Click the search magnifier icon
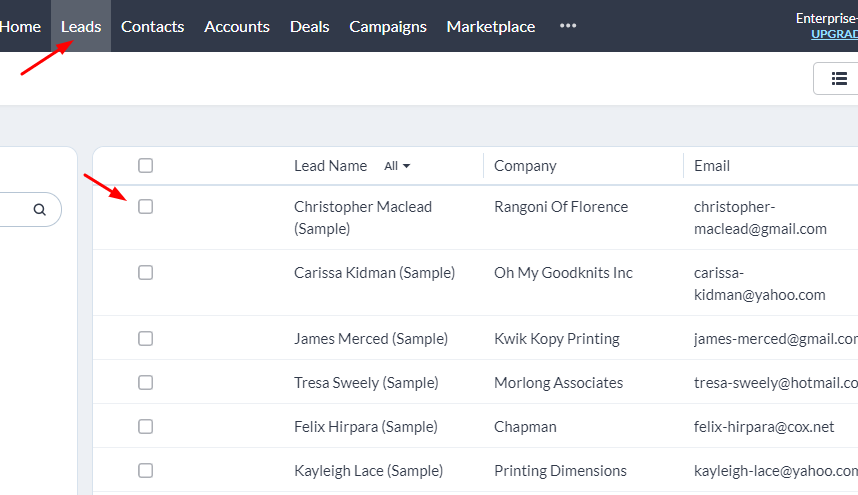 click(40, 210)
